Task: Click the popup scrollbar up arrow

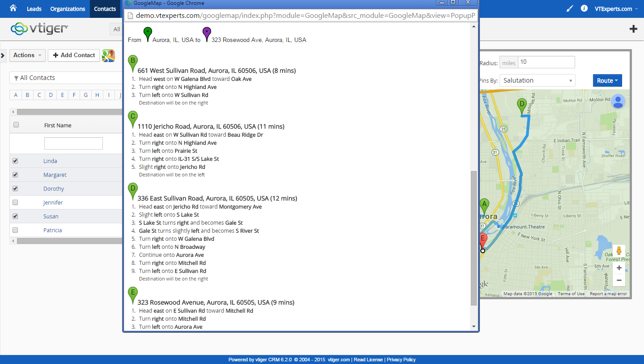Action: pos(474,27)
